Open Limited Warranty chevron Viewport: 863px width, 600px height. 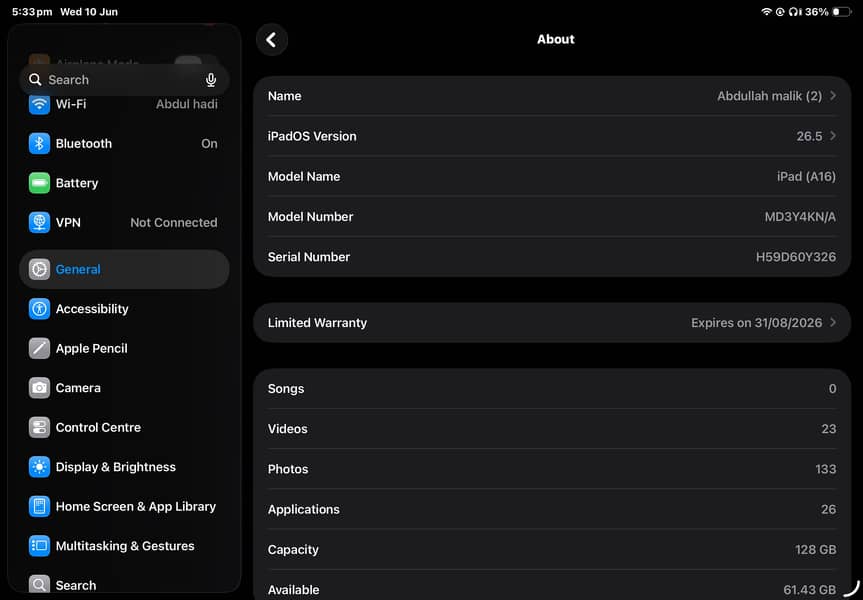pos(833,323)
